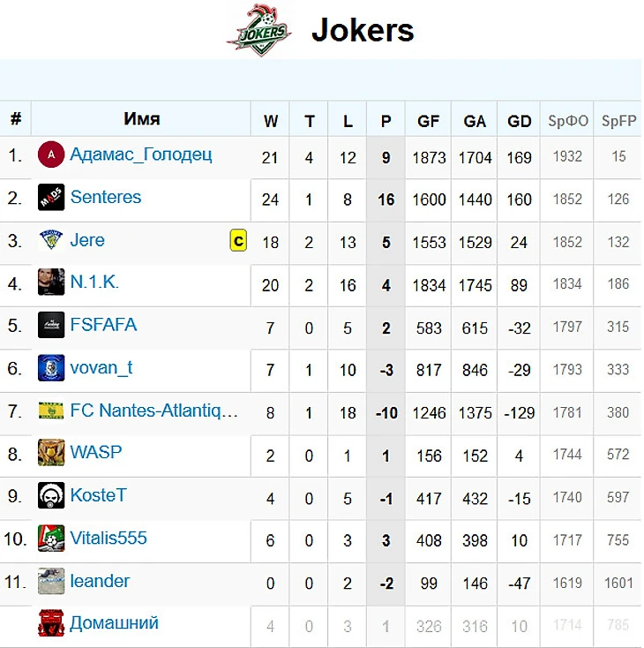Click Senteres MADS avatar icon
644x648 pixels.
(x=51, y=198)
